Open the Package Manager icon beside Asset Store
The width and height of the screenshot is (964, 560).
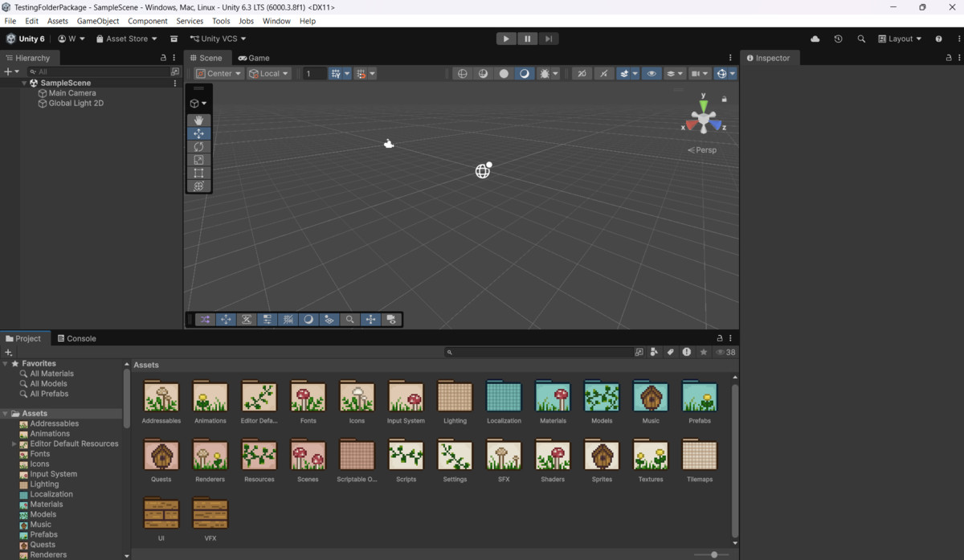click(x=174, y=39)
